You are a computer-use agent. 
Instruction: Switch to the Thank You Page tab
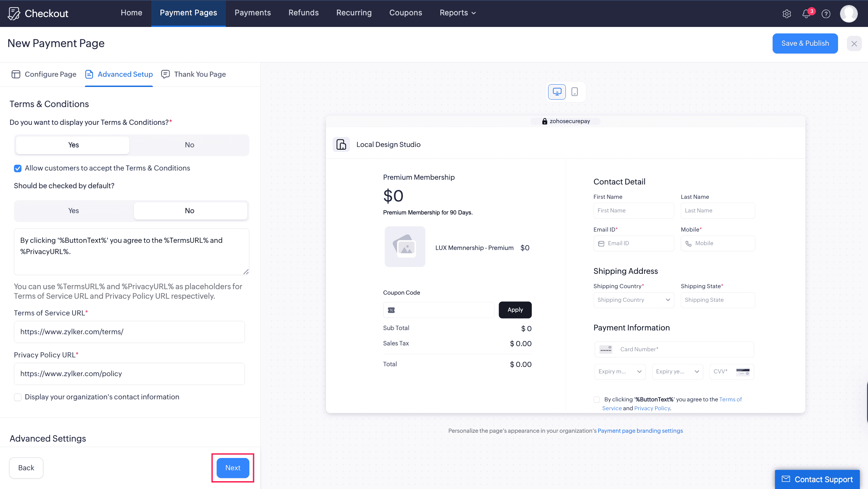coord(193,74)
